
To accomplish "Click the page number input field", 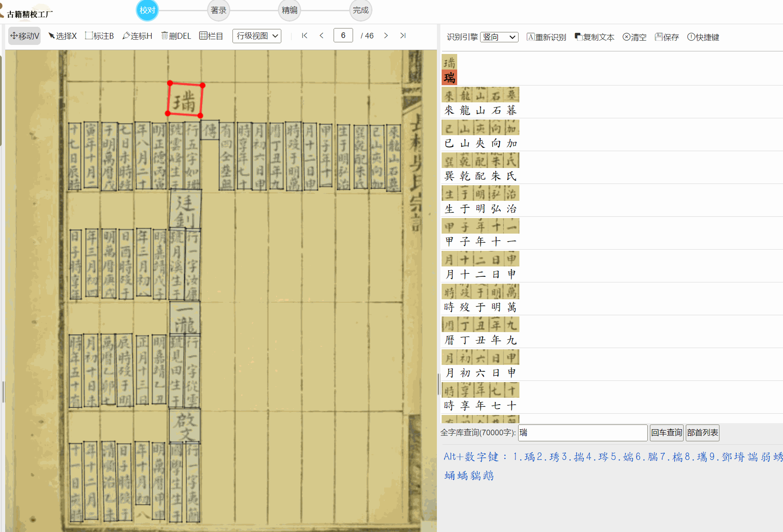I will [343, 35].
